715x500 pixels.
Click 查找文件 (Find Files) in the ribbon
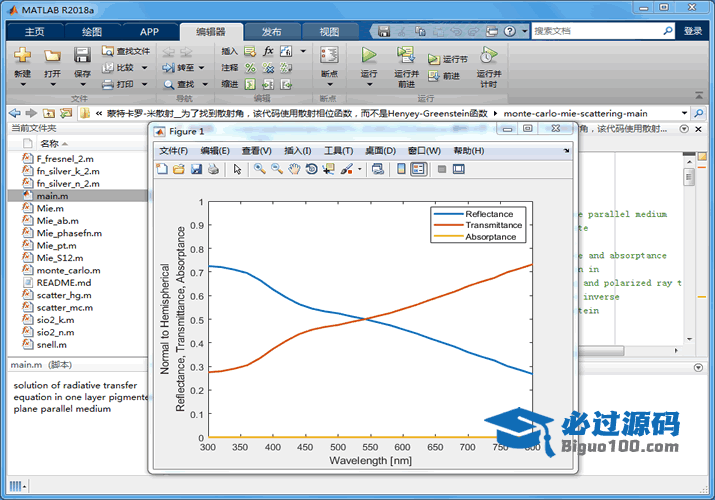click(126, 51)
